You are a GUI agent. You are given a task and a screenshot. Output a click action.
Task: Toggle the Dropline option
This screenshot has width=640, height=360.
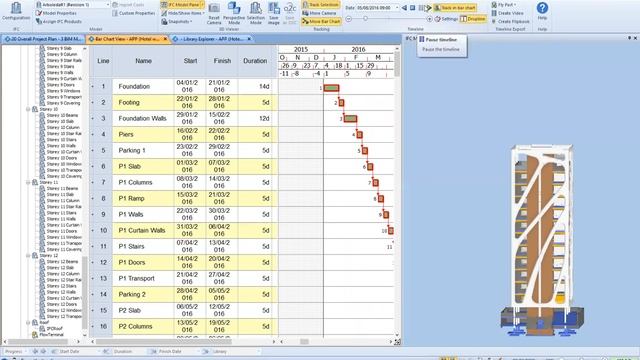tap(473, 19)
